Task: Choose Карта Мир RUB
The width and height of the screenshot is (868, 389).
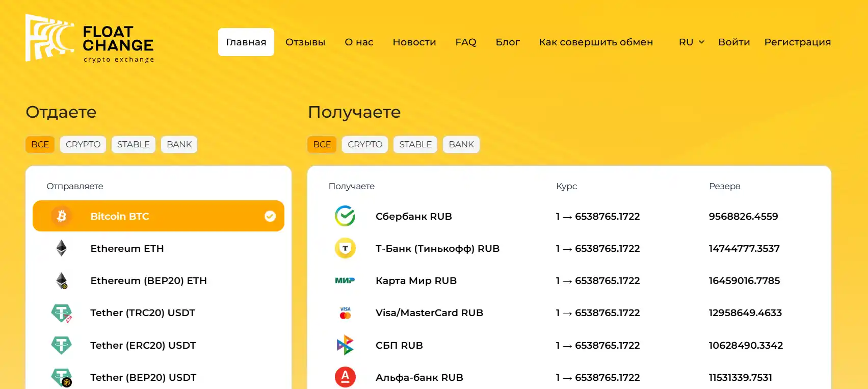Action: pyautogui.click(x=569, y=280)
